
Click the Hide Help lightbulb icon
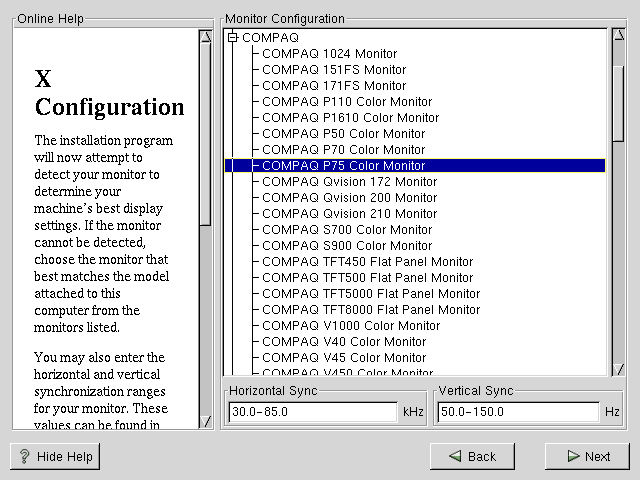pyautogui.click(x=25, y=456)
